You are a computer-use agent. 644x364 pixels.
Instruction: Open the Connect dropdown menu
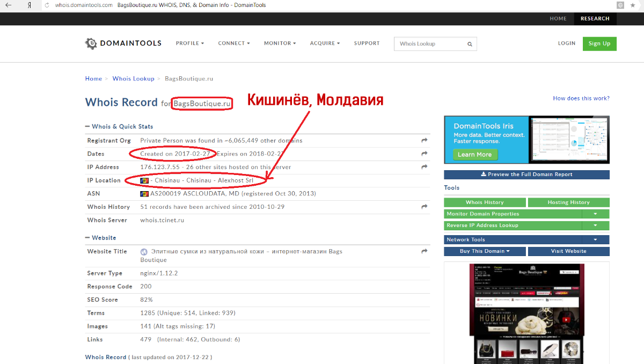(234, 43)
